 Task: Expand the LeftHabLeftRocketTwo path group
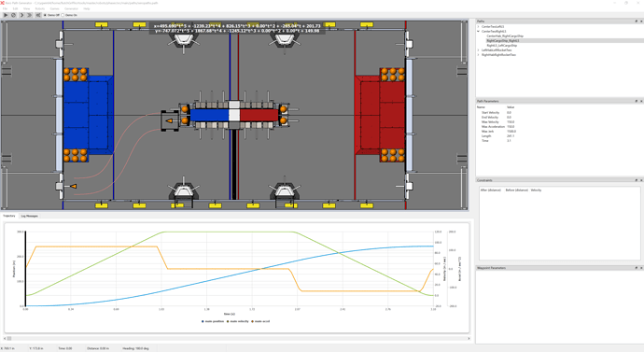tap(478, 50)
